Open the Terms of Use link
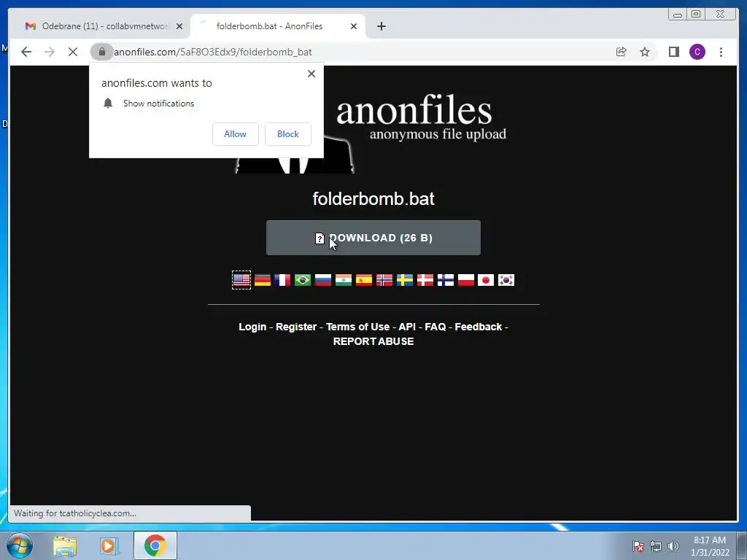The image size is (747, 560). pos(357,327)
